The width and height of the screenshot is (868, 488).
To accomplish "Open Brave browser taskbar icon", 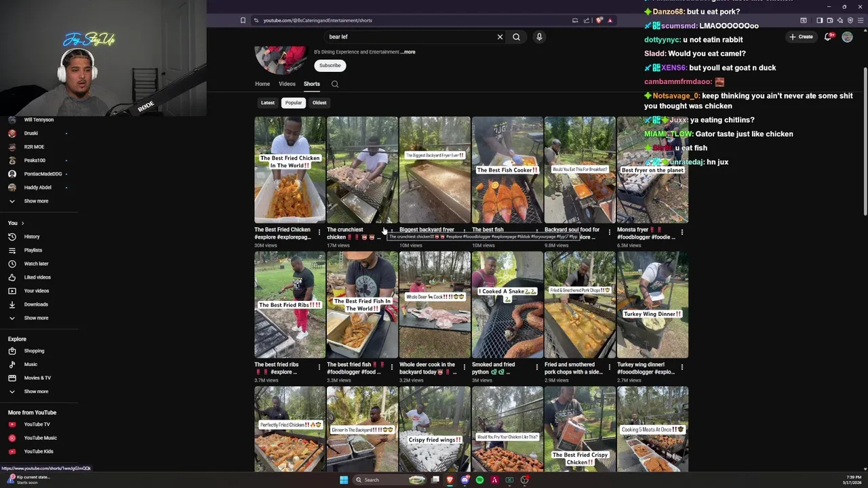I will (450, 480).
